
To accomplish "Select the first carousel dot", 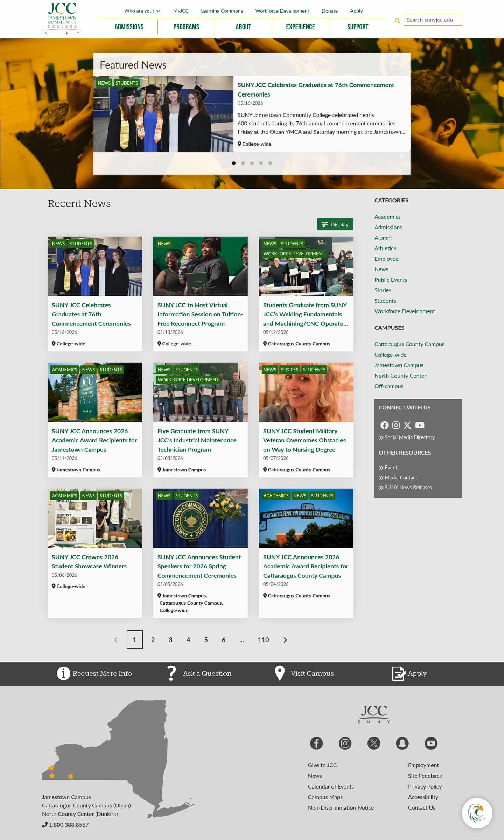I will tap(234, 163).
